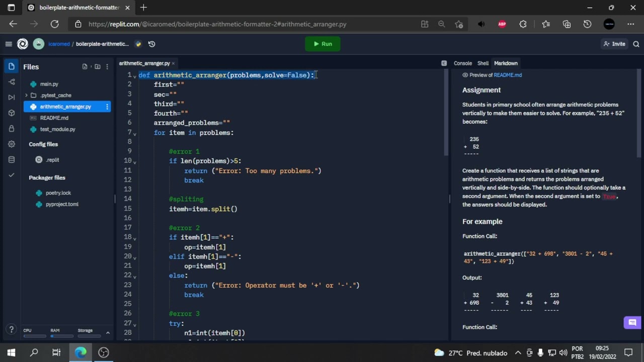
Task: Open browser Settings and more menu
Action: (631, 24)
